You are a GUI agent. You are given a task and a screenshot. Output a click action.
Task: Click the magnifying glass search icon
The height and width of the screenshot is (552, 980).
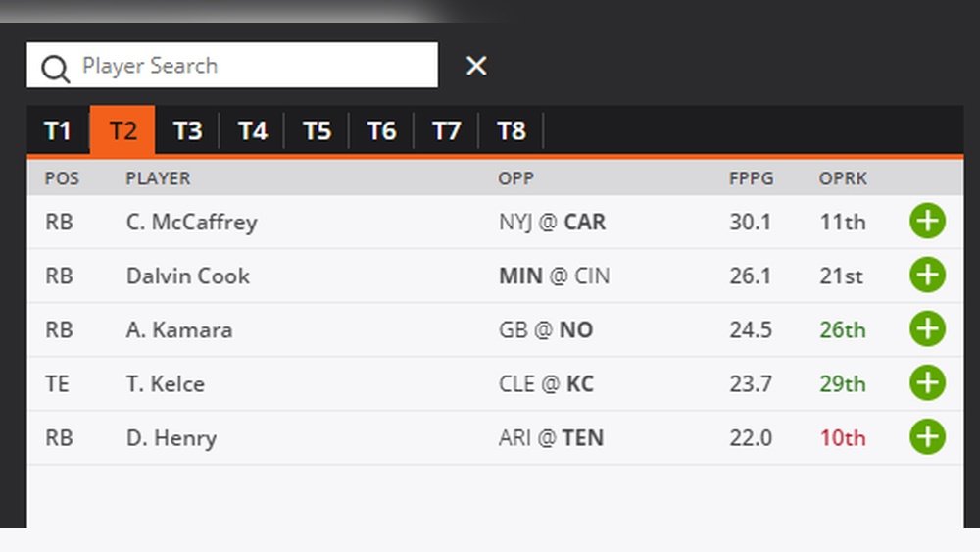click(x=56, y=67)
